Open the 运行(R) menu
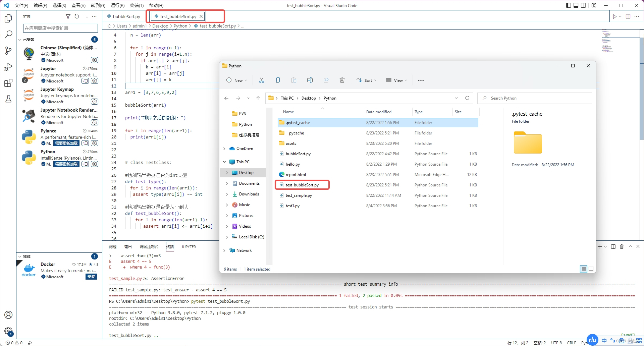Image resolution: width=644 pixels, height=346 pixels. click(x=117, y=5)
